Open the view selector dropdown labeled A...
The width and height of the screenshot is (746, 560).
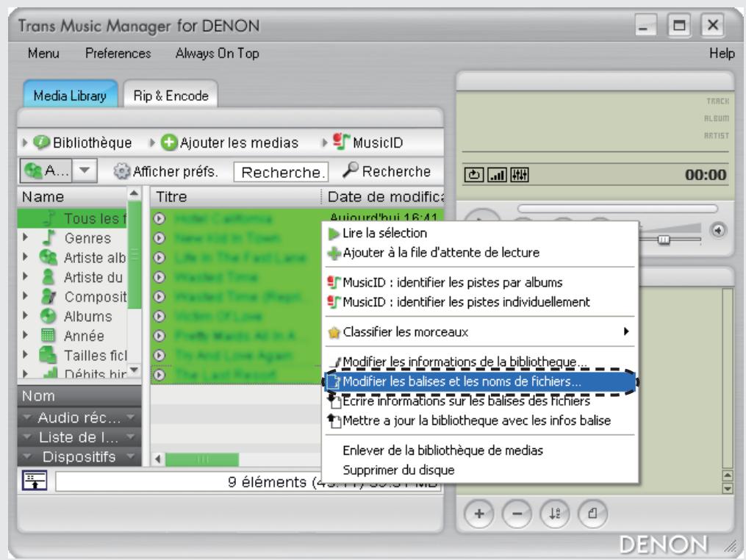[85, 170]
